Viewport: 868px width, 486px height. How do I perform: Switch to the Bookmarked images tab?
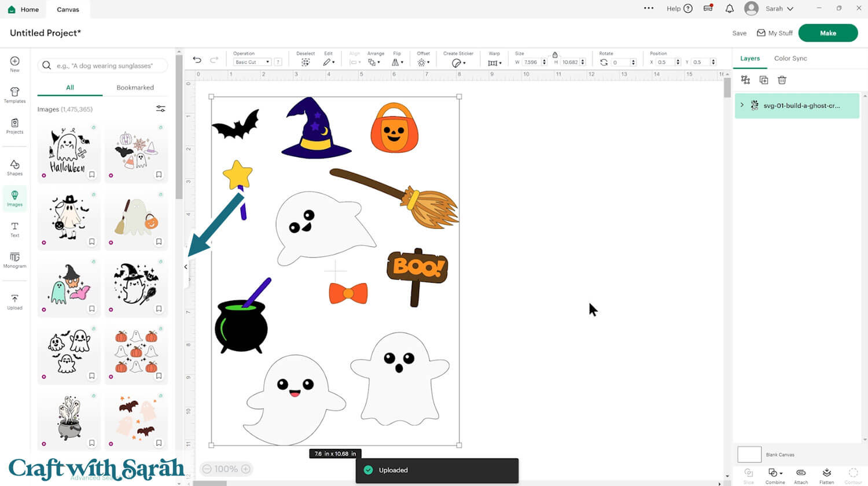(135, 87)
